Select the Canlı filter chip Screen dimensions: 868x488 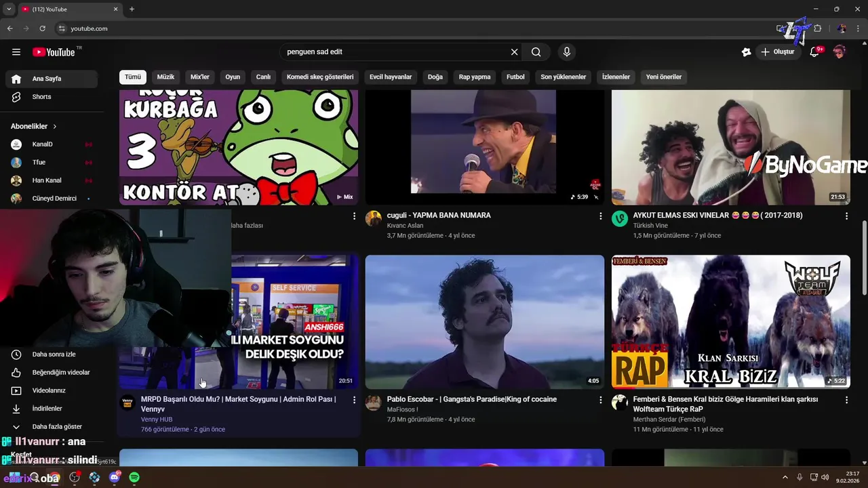click(x=263, y=77)
